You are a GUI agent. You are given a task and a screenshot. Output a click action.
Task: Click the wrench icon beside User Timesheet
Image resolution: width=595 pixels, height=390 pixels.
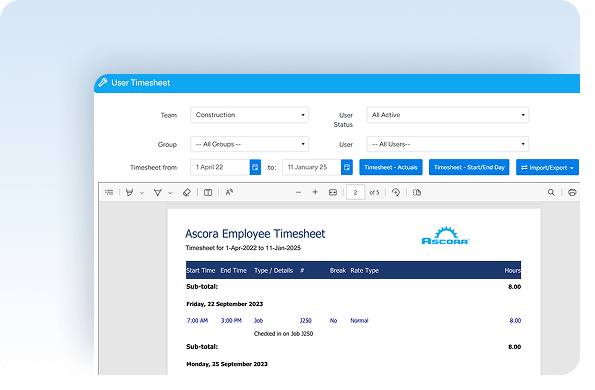click(x=103, y=82)
